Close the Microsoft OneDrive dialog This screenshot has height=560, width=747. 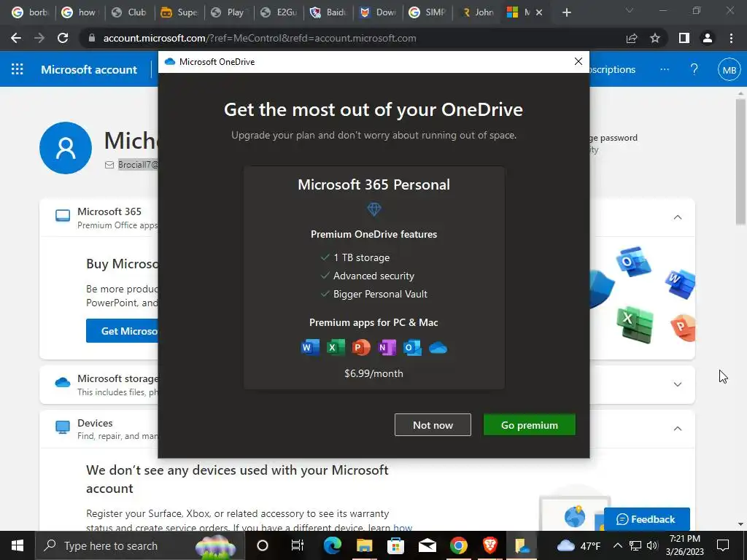coord(578,61)
